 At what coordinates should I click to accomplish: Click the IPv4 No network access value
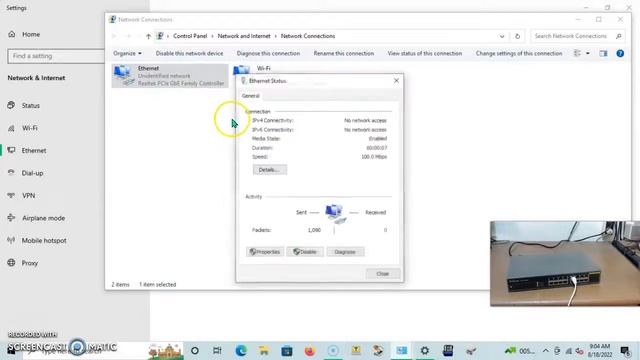click(365, 120)
